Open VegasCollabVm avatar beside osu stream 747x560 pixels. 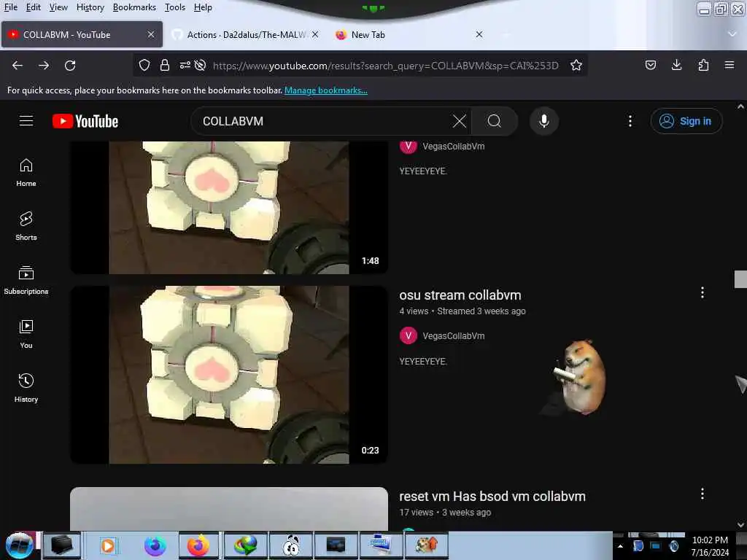[409, 335]
